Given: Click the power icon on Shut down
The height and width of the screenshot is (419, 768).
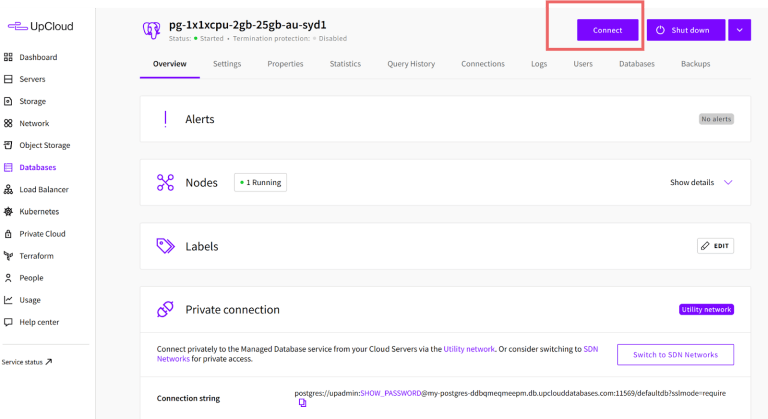Looking at the screenshot, I should tap(660, 30).
